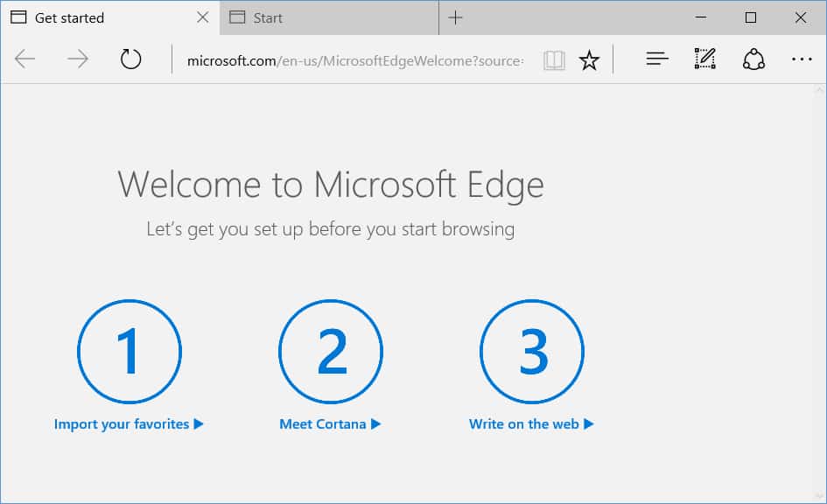Open the Share circle icon
The image size is (827, 504).
pyautogui.click(x=753, y=59)
